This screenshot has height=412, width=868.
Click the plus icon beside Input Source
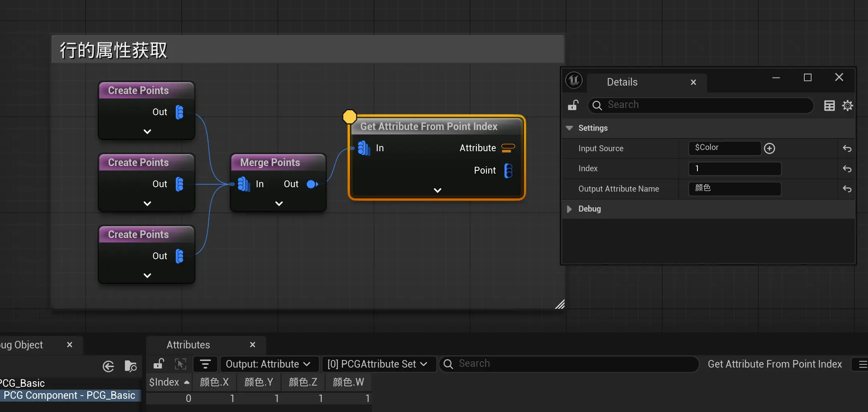tap(769, 148)
